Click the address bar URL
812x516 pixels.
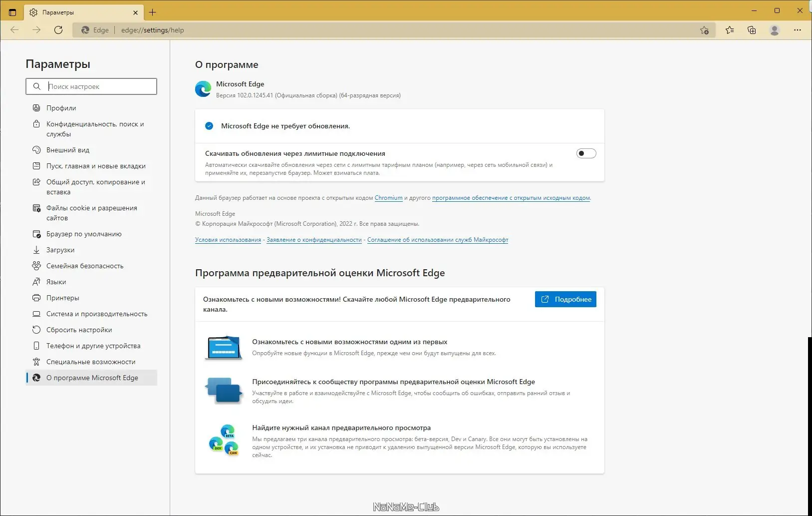(x=153, y=30)
